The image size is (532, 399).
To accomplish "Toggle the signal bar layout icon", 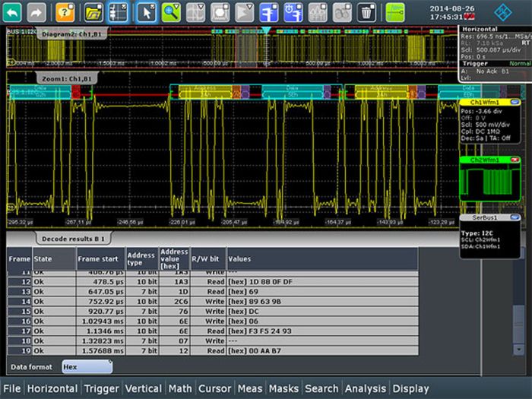I will (118, 13).
